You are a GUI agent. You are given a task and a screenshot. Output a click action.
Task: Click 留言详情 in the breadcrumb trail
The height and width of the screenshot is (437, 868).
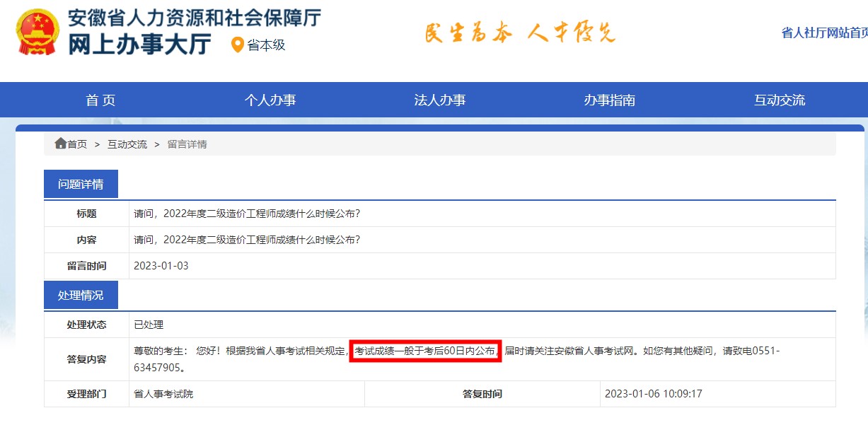tap(187, 144)
